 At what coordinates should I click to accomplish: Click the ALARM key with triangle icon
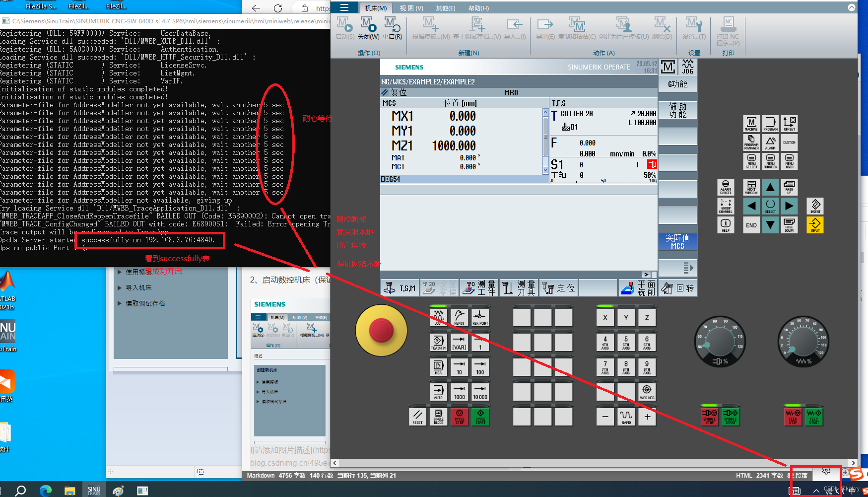pyautogui.click(x=770, y=142)
